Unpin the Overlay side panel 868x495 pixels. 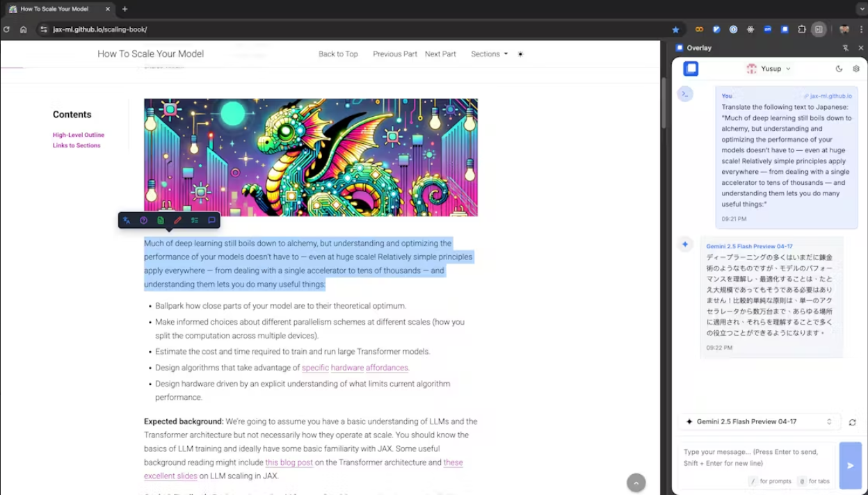pos(846,48)
